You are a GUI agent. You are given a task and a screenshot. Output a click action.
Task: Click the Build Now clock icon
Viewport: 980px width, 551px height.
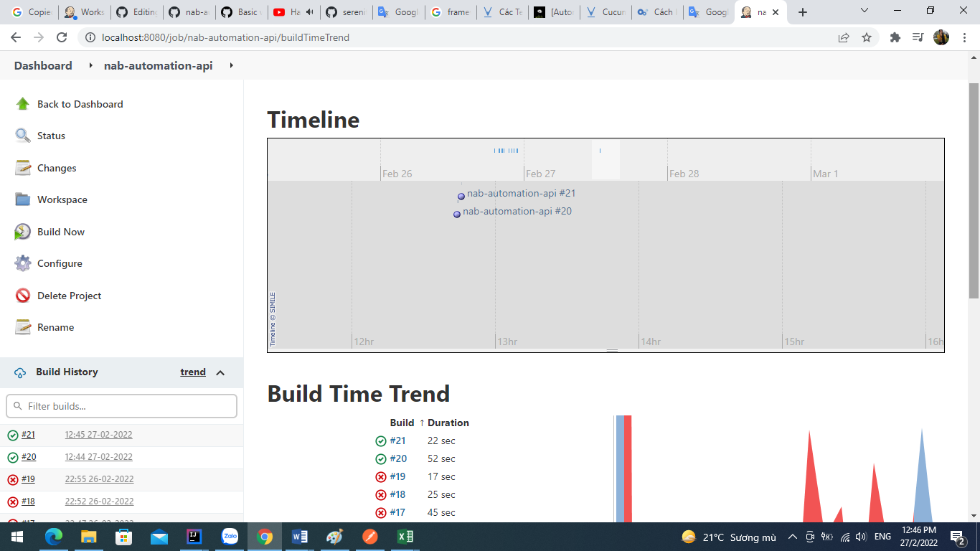(23, 232)
